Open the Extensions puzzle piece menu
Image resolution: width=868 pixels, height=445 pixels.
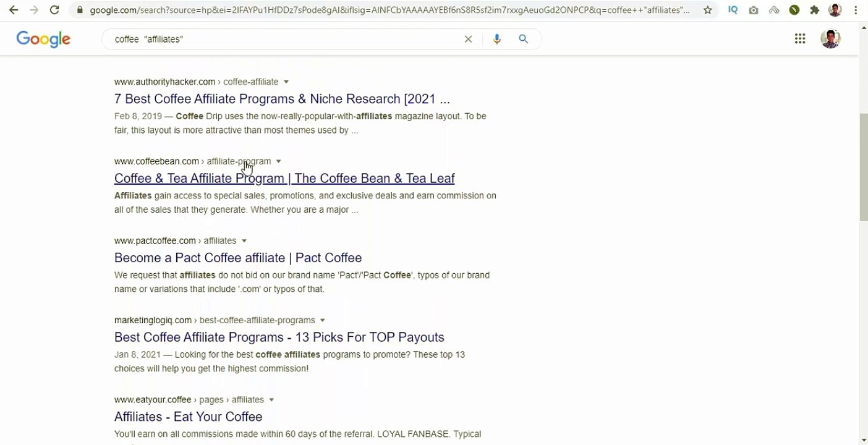point(815,10)
